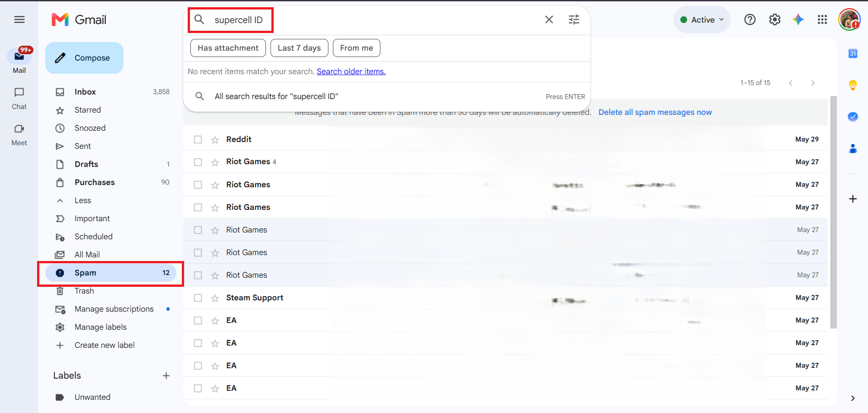Open the Snoozed folder
The image size is (868, 413).
(110, 128)
